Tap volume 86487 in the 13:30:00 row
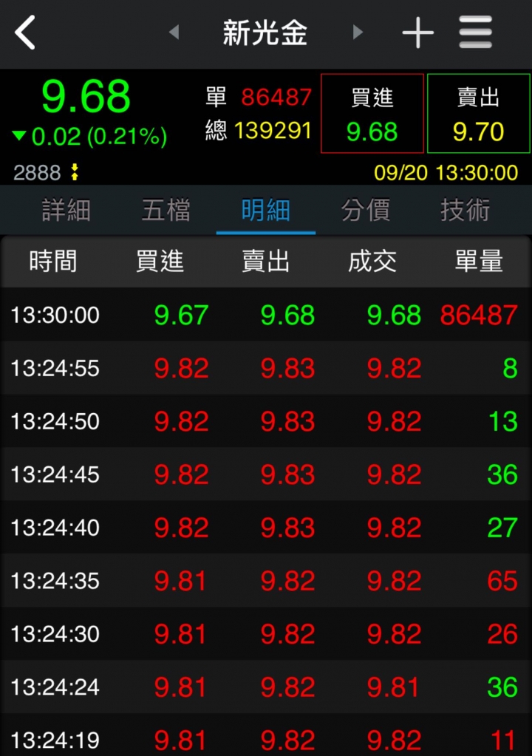Viewport: 532px width, 756px height. coord(479,316)
